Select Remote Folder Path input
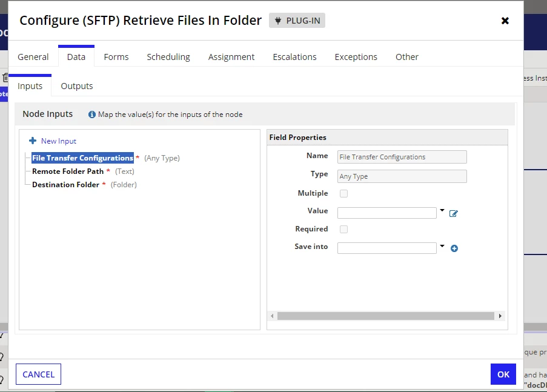This screenshot has width=547, height=392. tap(68, 171)
